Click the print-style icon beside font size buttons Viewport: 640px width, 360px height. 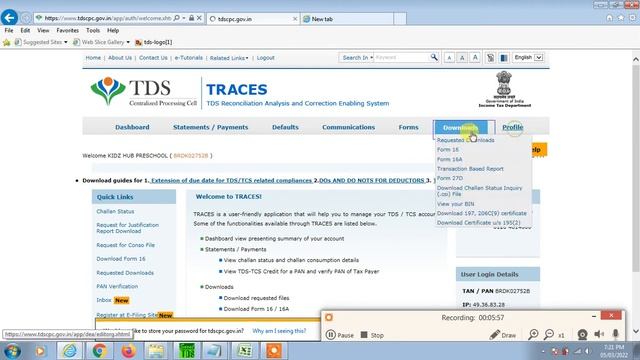490,58
